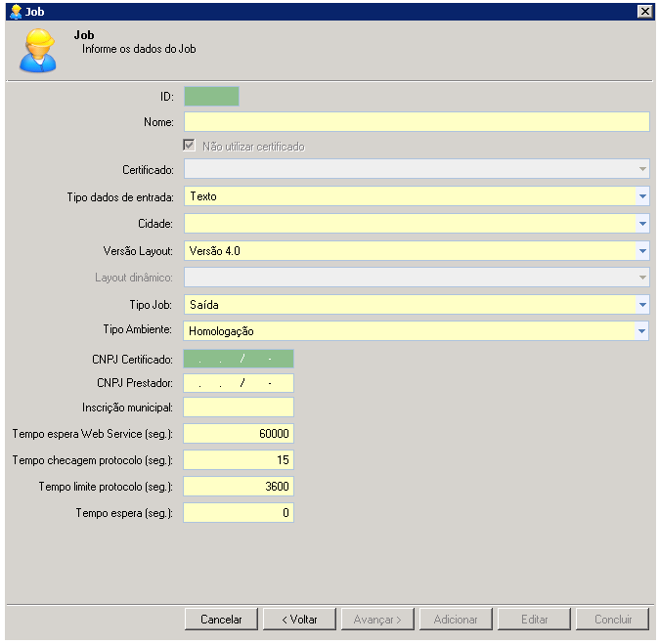Expand the 'Versão Layout' dropdown
Screen dimensions: 659x644
[x=641, y=251]
